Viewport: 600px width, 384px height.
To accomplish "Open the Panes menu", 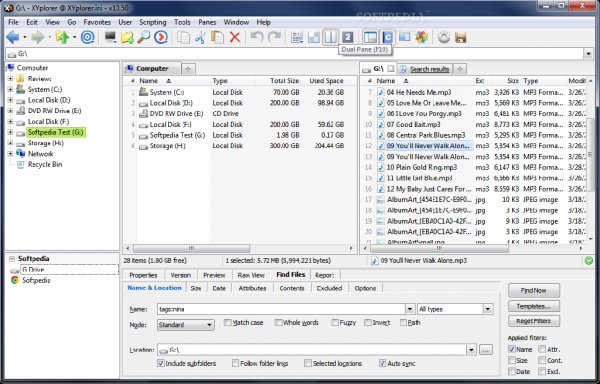I will pyautogui.click(x=207, y=22).
